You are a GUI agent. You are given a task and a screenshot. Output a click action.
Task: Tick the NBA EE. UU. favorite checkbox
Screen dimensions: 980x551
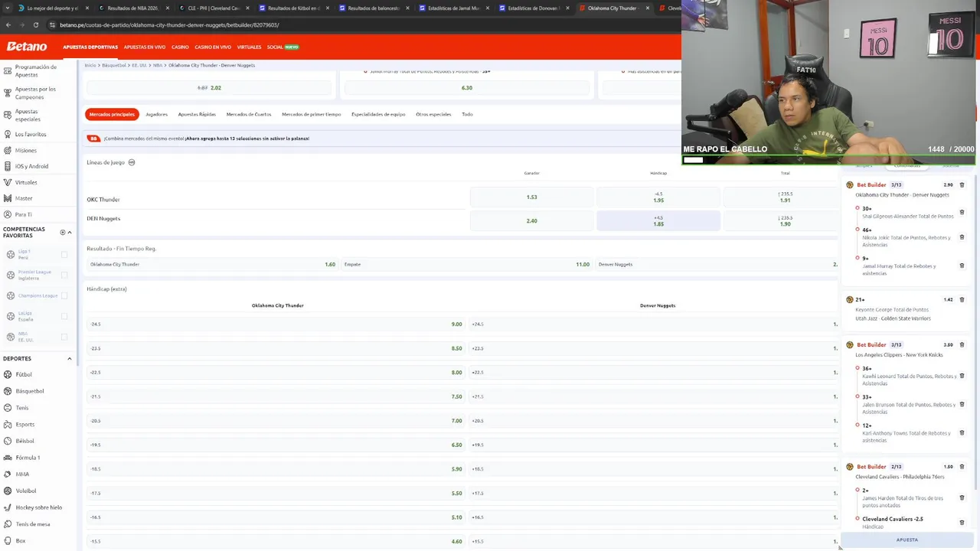click(x=64, y=337)
